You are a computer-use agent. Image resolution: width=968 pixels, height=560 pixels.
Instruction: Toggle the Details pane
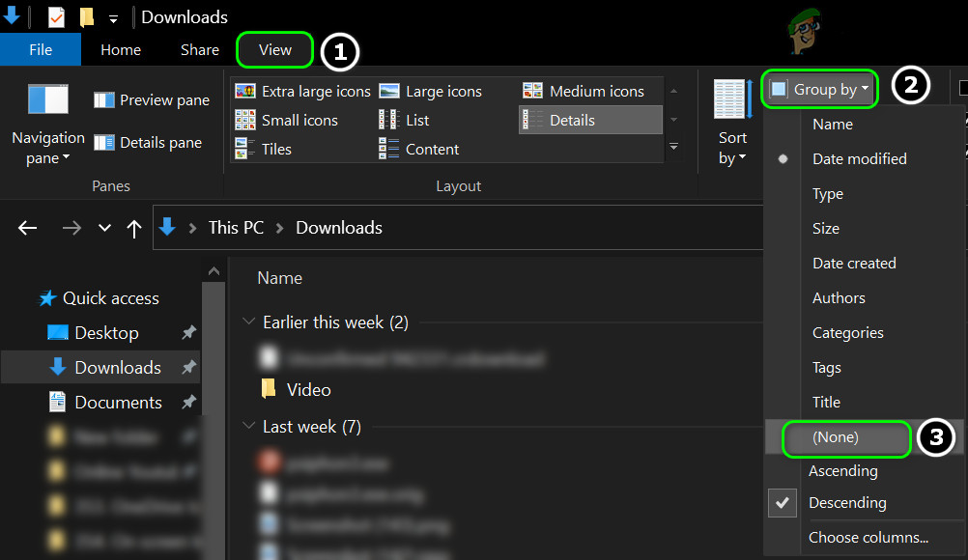coord(148,142)
